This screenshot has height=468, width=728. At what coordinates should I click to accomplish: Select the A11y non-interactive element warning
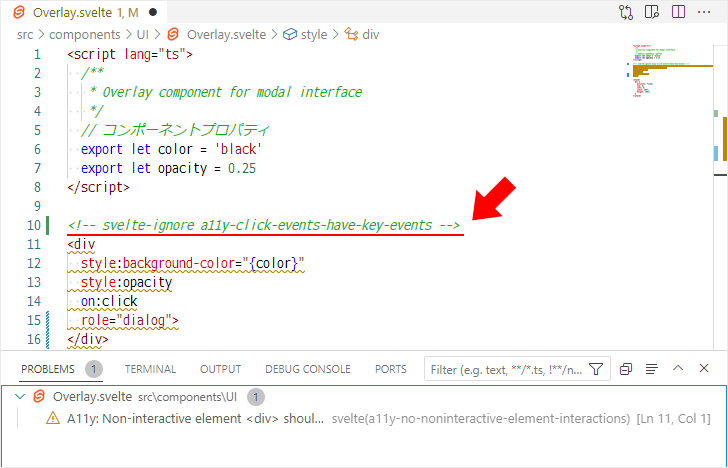click(x=364, y=419)
